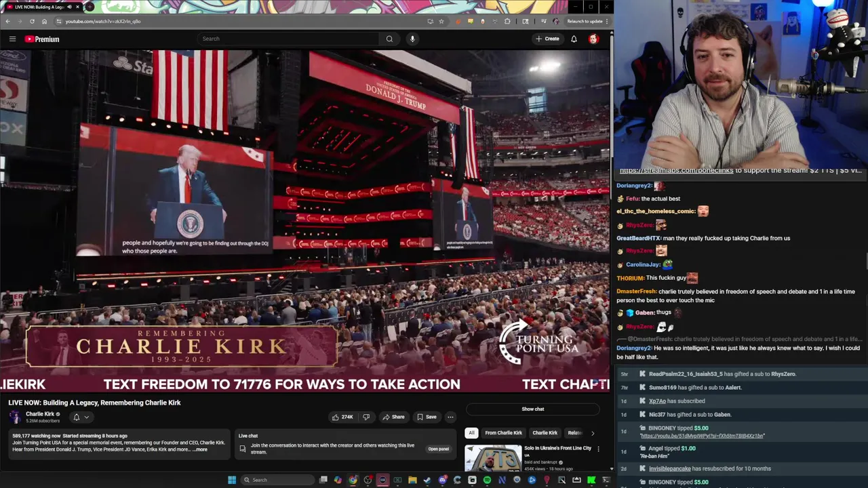The image size is (868, 488).
Task: Click the Show chat button
Action: click(x=533, y=409)
